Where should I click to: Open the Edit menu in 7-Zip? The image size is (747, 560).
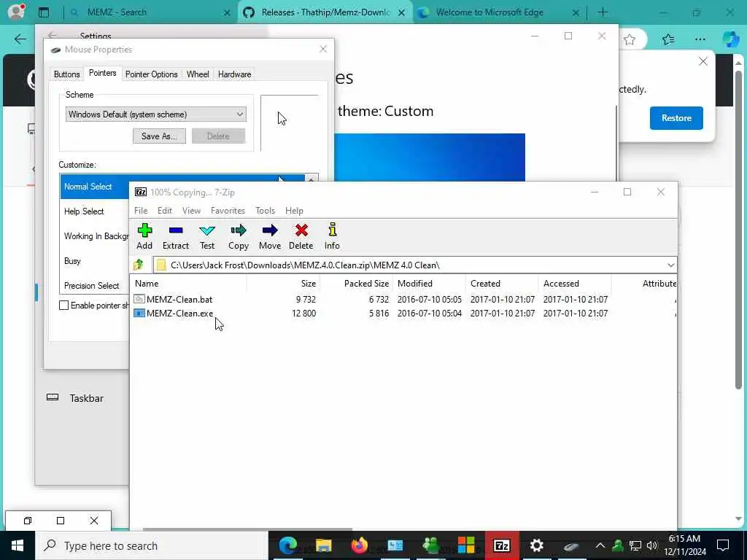[x=165, y=211]
